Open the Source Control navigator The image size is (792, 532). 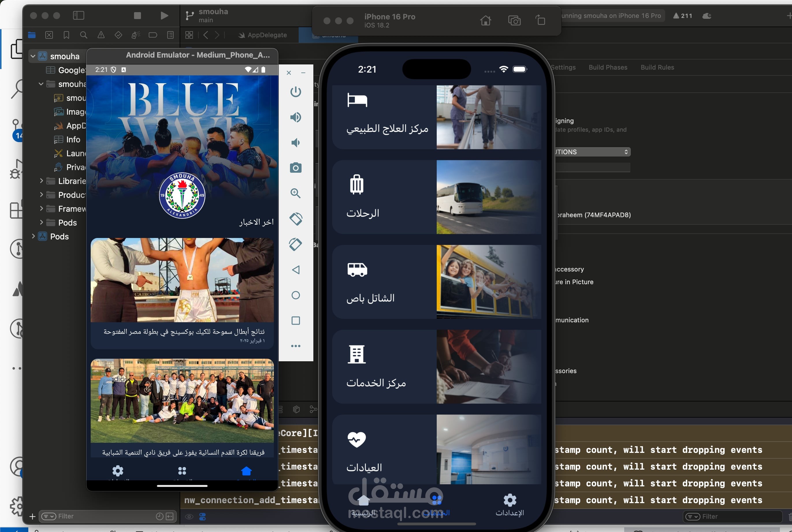pyautogui.click(x=49, y=35)
